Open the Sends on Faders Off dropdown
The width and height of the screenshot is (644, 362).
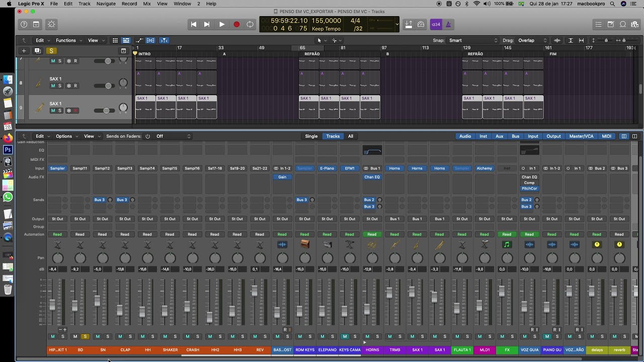point(174,136)
